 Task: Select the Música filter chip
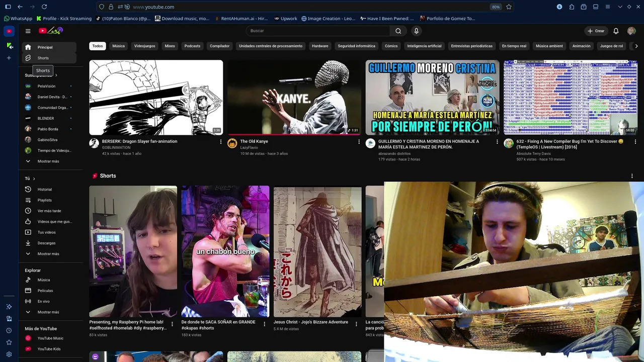pyautogui.click(x=119, y=46)
